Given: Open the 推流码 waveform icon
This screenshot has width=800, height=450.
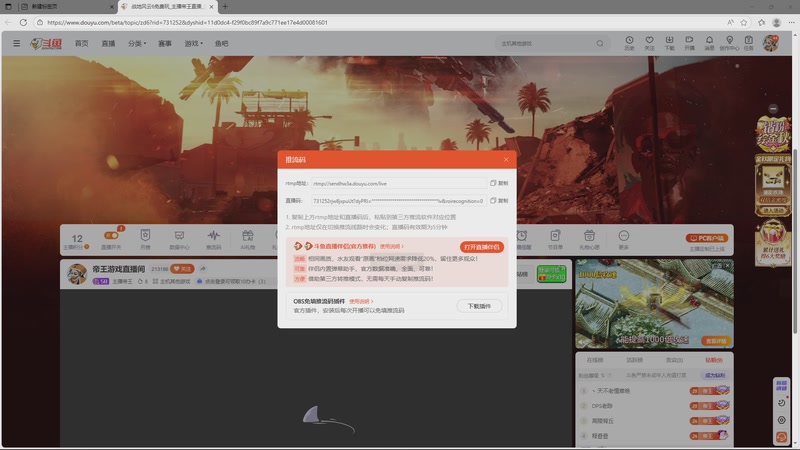Looking at the screenshot, I should point(213,239).
